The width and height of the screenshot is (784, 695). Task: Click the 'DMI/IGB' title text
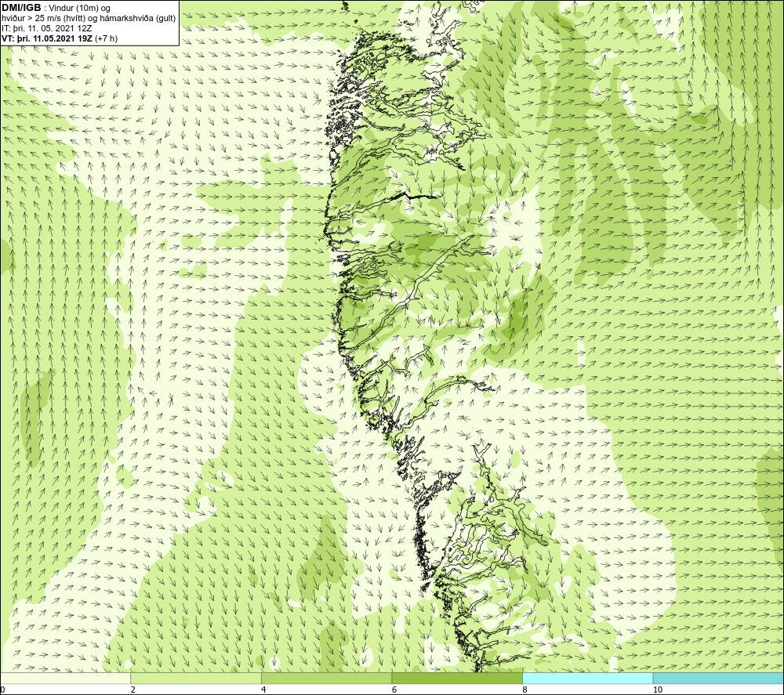[21, 8]
